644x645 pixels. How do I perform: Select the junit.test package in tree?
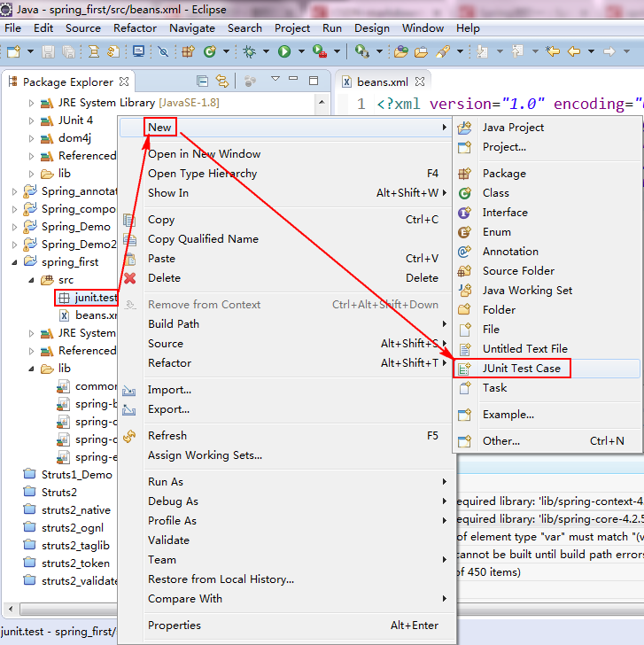[88, 298]
